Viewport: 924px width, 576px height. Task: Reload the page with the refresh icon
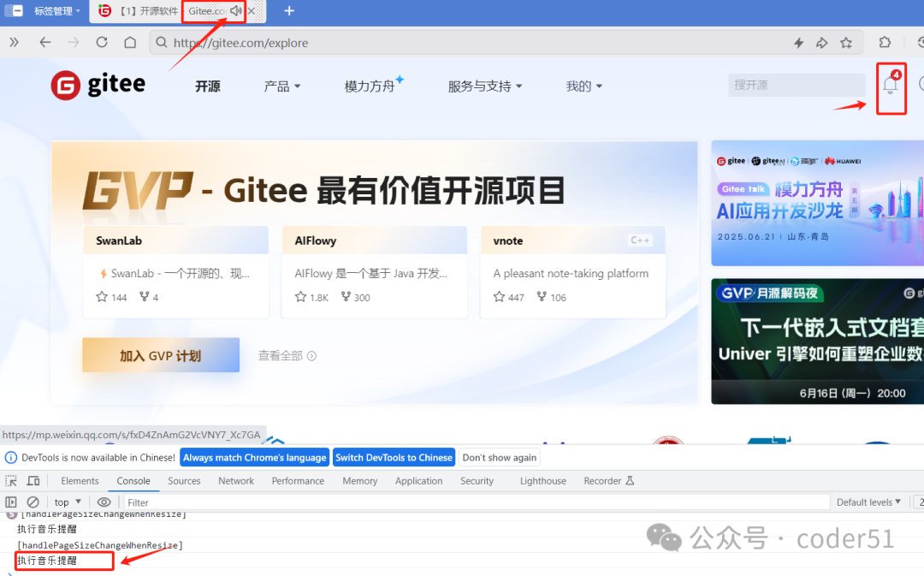(x=102, y=42)
